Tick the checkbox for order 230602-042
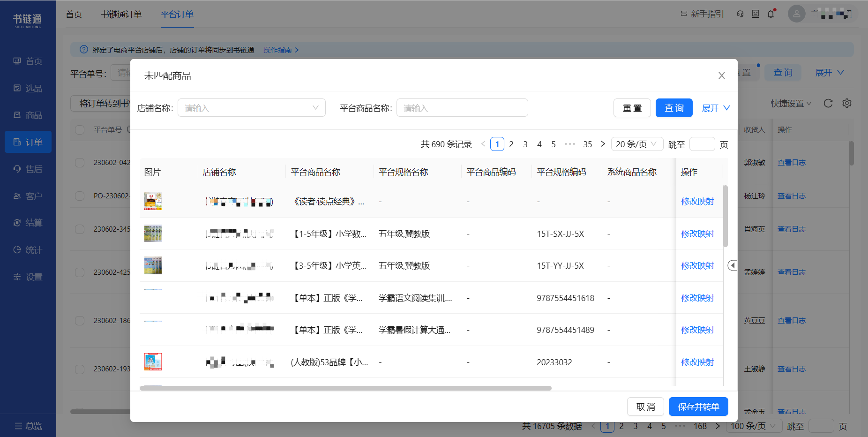 point(80,163)
